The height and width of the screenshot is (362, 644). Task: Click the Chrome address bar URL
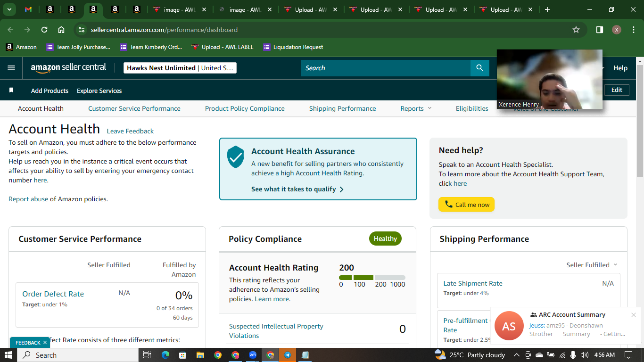(x=164, y=30)
